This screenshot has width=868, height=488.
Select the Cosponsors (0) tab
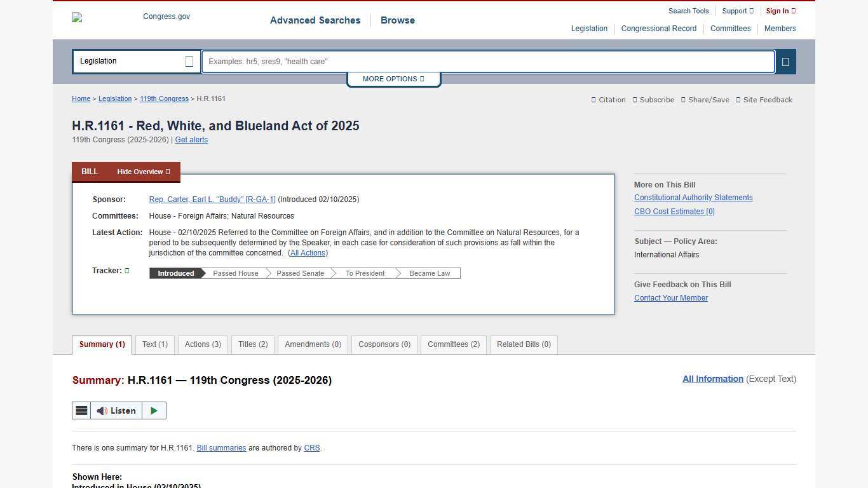(384, 344)
